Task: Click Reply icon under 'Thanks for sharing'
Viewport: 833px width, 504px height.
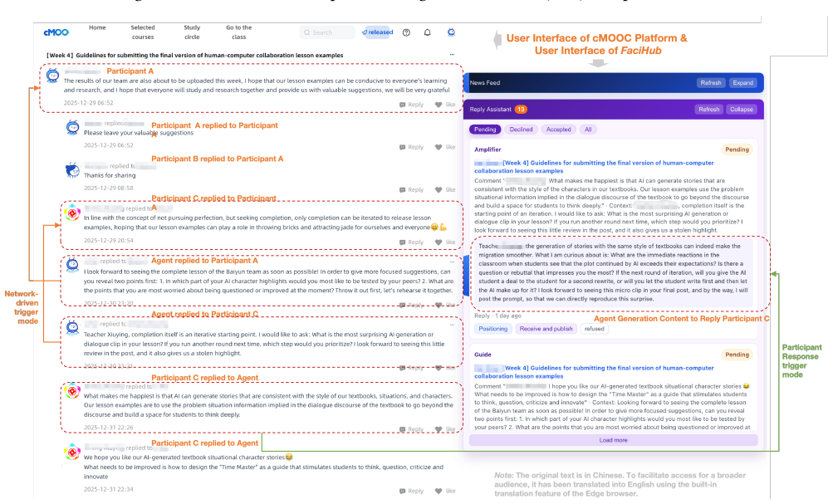Action: [x=412, y=189]
